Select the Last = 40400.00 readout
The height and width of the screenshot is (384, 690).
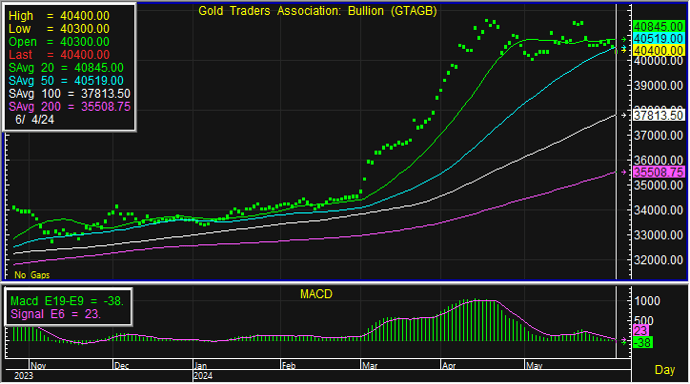coord(59,55)
